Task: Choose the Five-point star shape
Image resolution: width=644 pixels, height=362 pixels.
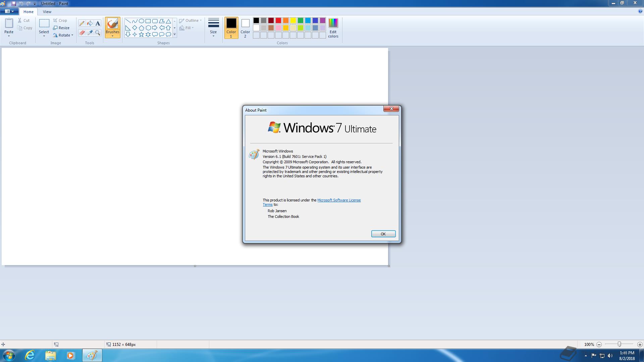Action: [141, 34]
